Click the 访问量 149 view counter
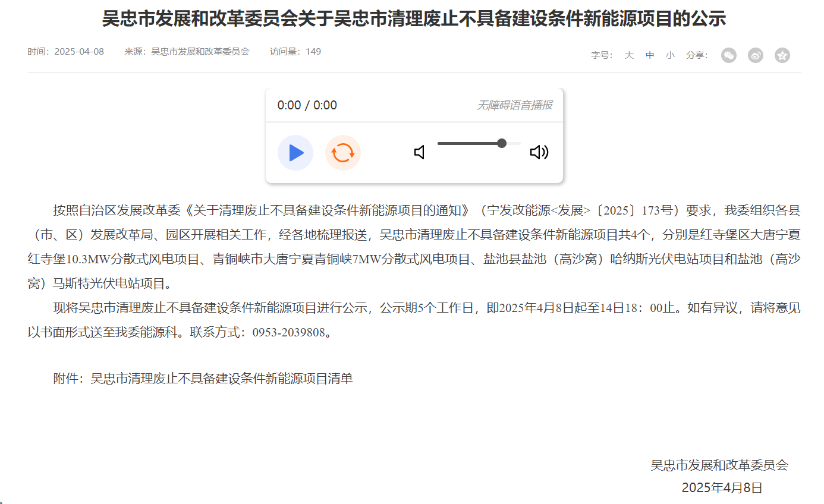824x504 pixels. coord(295,52)
